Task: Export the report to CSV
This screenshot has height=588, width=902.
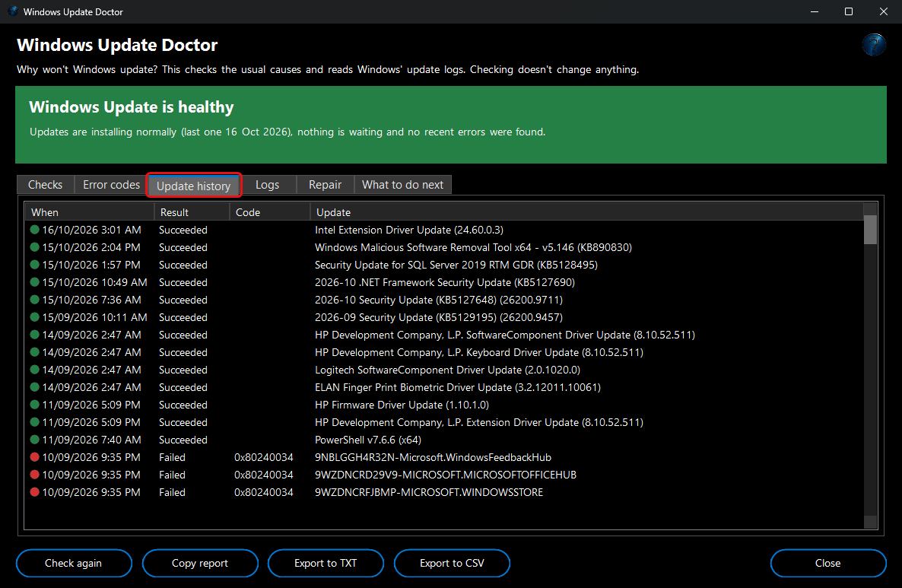Action: [452, 563]
